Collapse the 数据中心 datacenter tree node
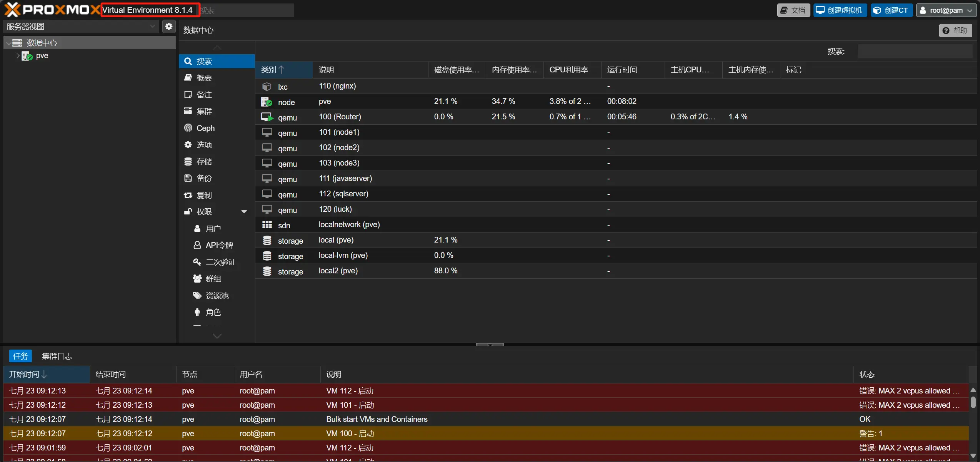The width and height of the screenshot is (980, 462). (8, 43)
